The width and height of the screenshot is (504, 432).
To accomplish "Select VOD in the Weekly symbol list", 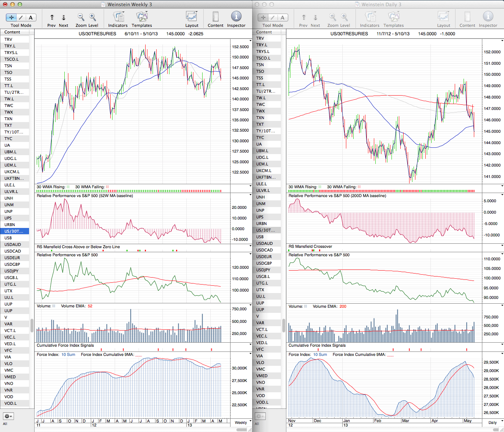I will tap(9, 397).
